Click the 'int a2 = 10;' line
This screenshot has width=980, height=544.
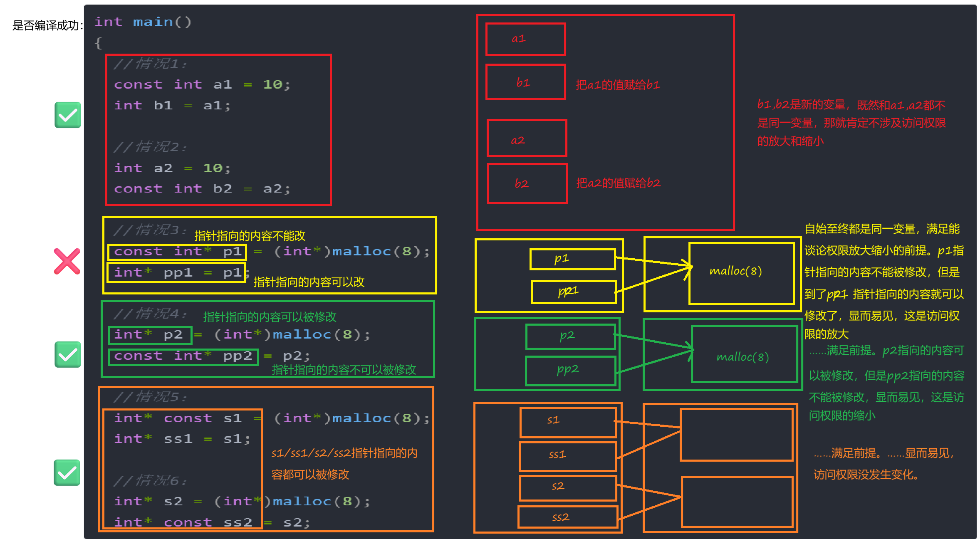pyautogui.click(x=172, y=168)
